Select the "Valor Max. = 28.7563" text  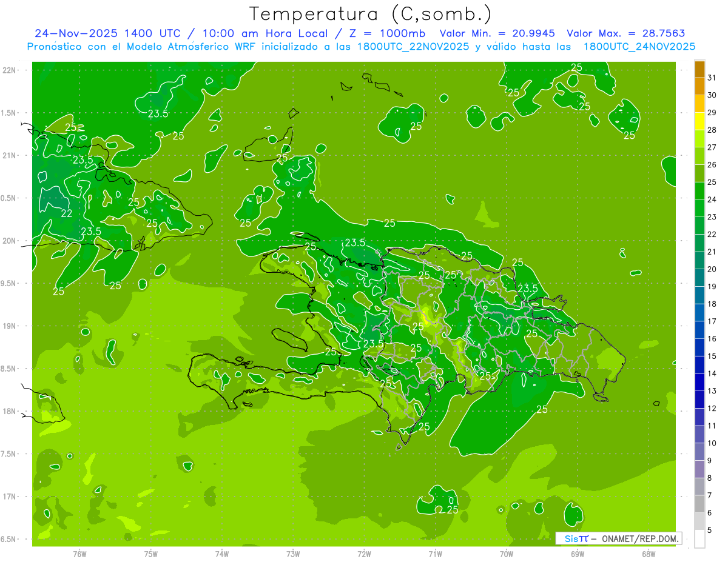pos(626,33)
